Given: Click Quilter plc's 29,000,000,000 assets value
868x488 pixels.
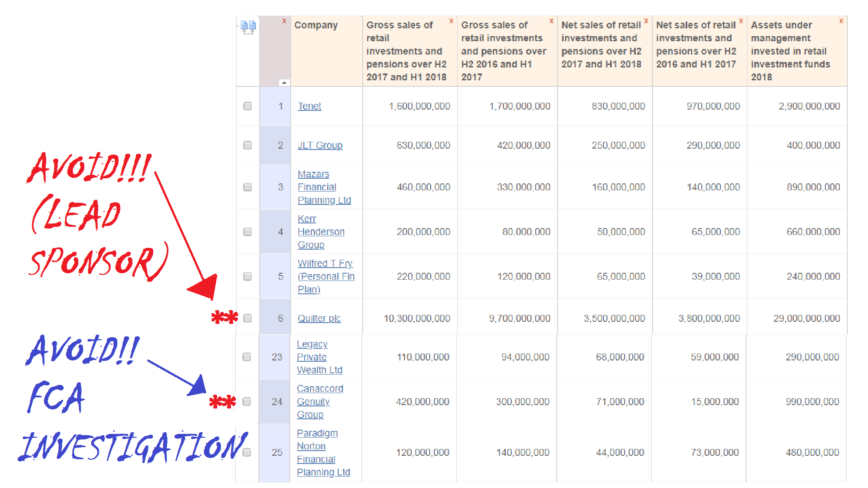Looking at the screenshot, I should (x=807, y=318).
